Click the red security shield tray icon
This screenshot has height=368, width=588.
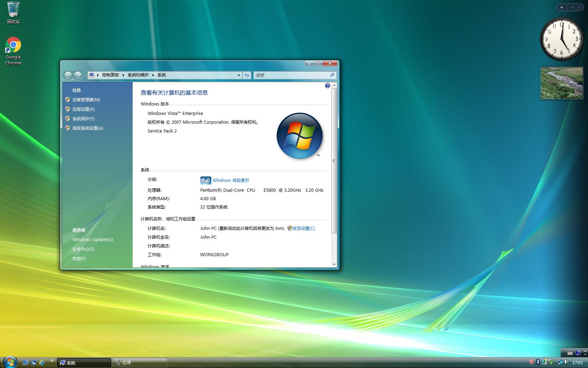531,362
